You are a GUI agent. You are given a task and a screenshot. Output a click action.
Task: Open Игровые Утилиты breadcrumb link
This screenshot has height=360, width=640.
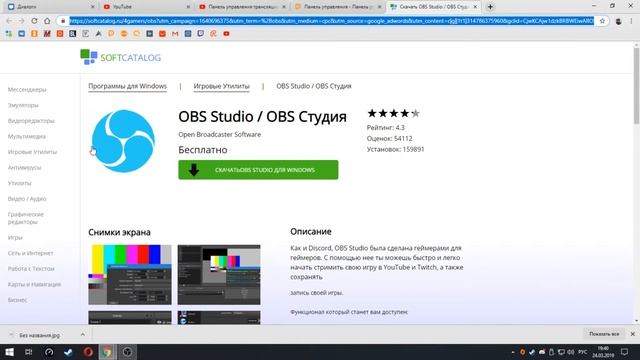tap(221, 86)
